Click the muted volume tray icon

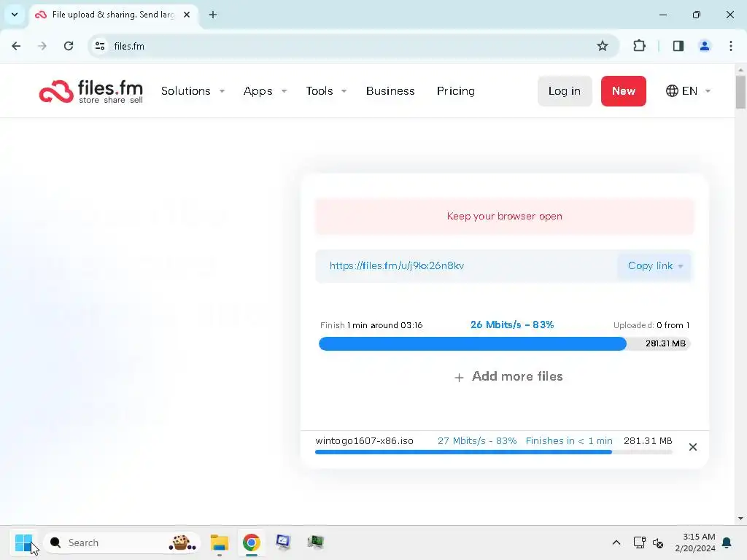[x=658, y=542]
